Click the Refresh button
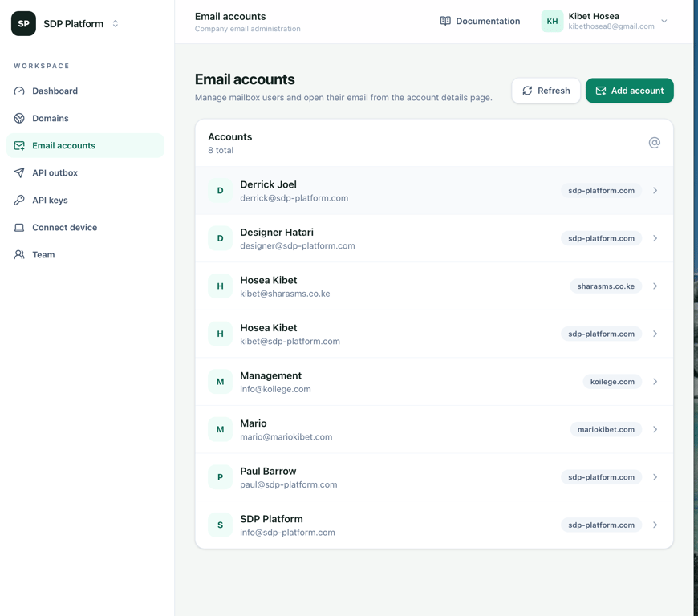This screenshot has height=616, width=698. tap(546, 91)
